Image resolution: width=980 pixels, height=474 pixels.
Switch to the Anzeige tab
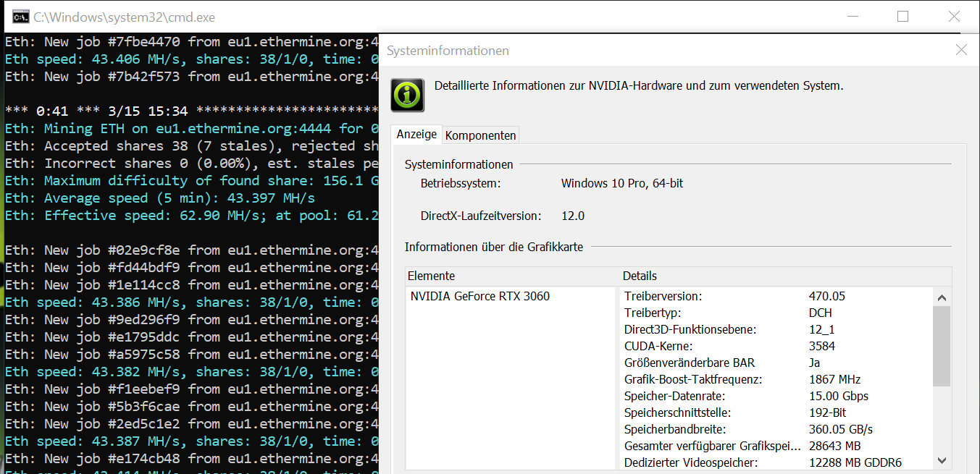click(x=416, y=135)
